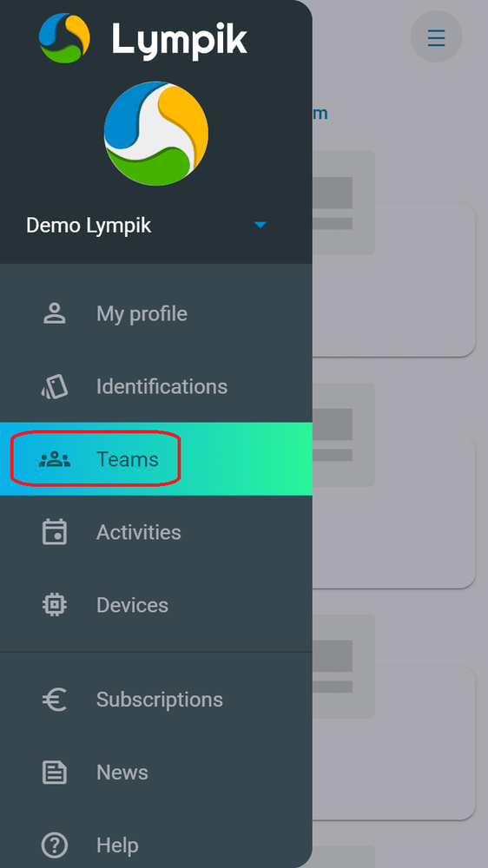Open the My profile menu item
Image resolution: width=488 pixels, height=868 pixels.
(x=156, y=313)
